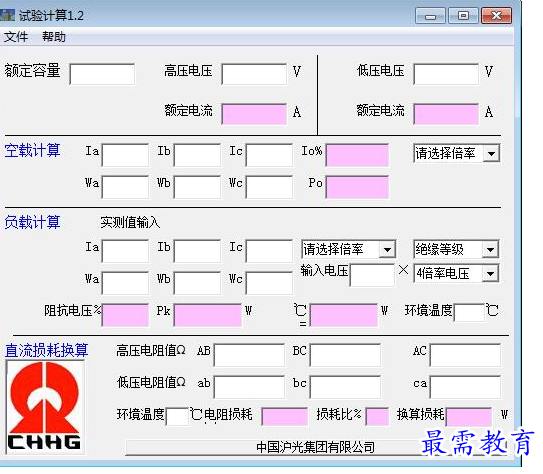Click the 低压电阻值 bc input field
The width and height of the screenshot is (543, 474).
click(345, 387)
